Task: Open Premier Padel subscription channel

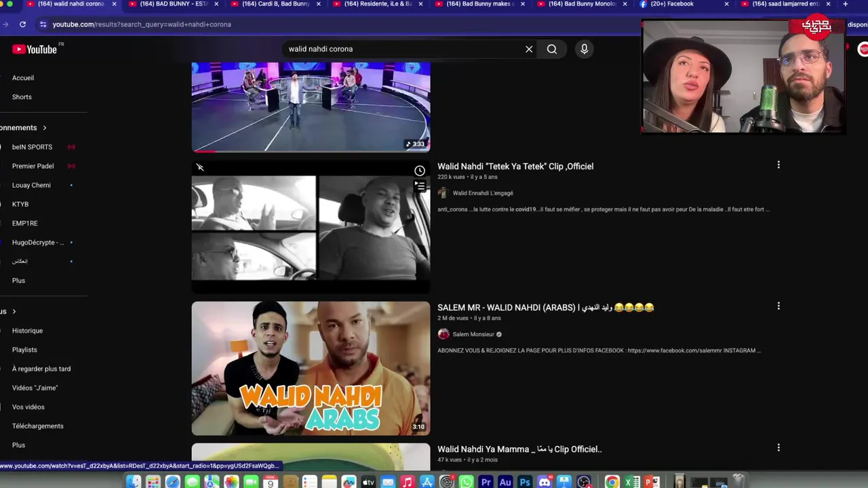Action: pyautogui.click(x=33, y=166)
